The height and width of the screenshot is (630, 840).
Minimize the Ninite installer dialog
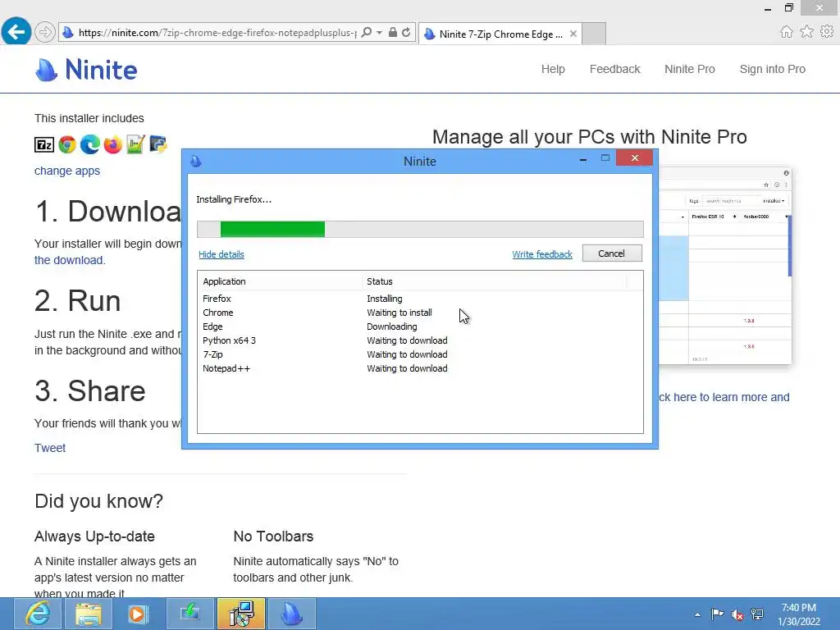coord(583,158)
